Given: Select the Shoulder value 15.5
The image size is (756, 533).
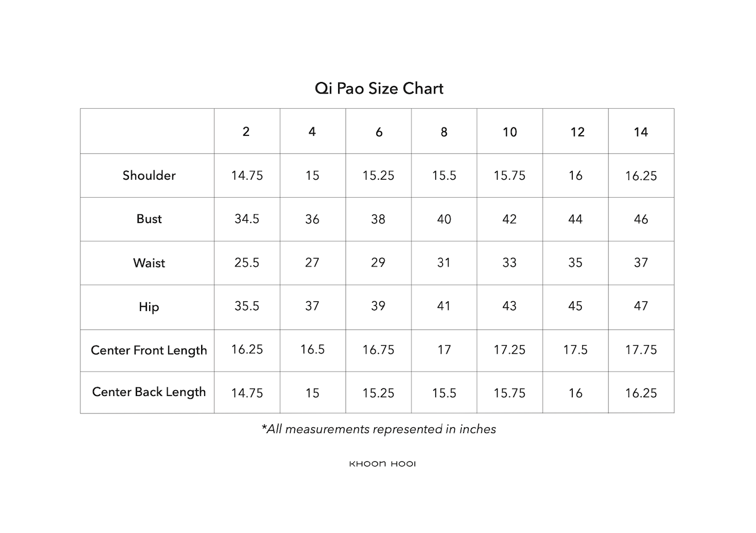Looking at the screenshot, I should [444, 176].
